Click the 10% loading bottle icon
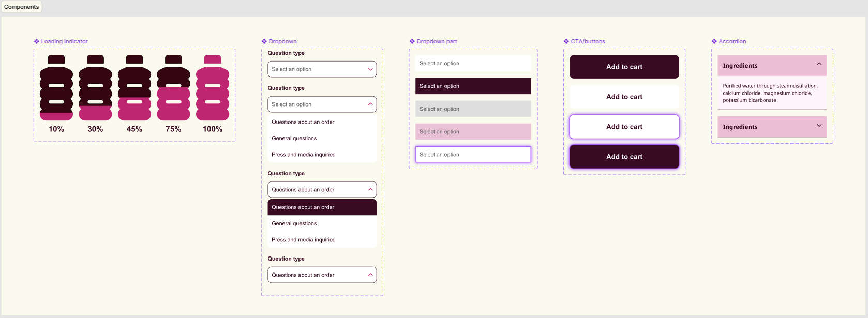This screenshot has width=868, height=318. (x=56, y=88)
